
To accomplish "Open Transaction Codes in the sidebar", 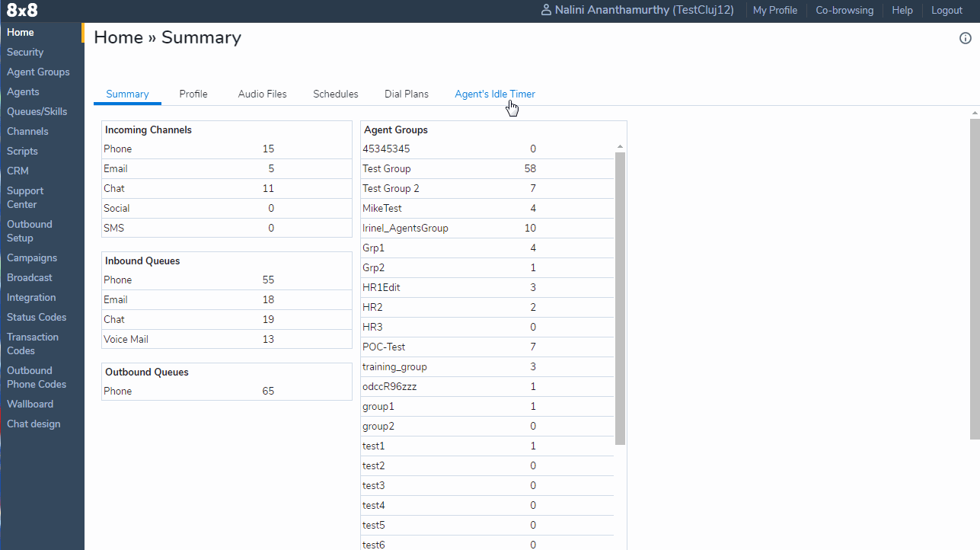I will point(33,344).
